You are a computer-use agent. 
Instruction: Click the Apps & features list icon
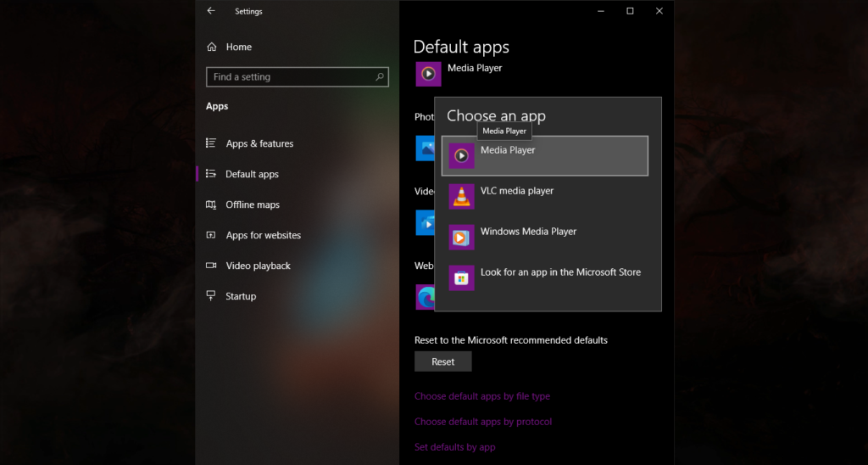pyautogui.click(x=211, y=143)
